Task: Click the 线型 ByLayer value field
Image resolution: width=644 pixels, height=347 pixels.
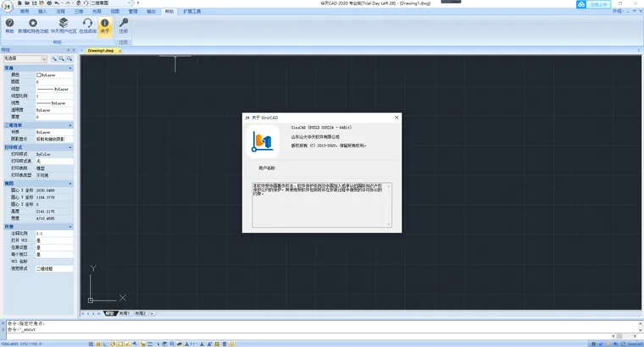Action: [x=54, y=89]
